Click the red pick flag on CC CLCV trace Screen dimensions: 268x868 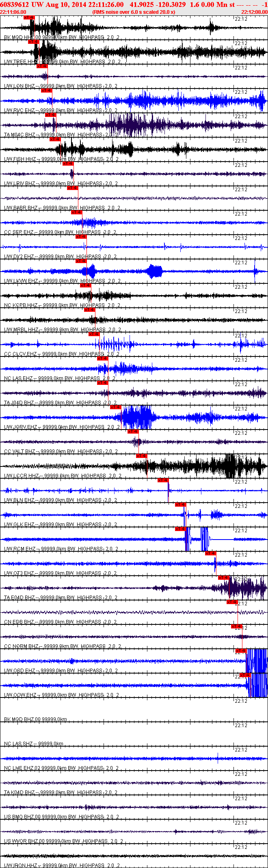94,334
